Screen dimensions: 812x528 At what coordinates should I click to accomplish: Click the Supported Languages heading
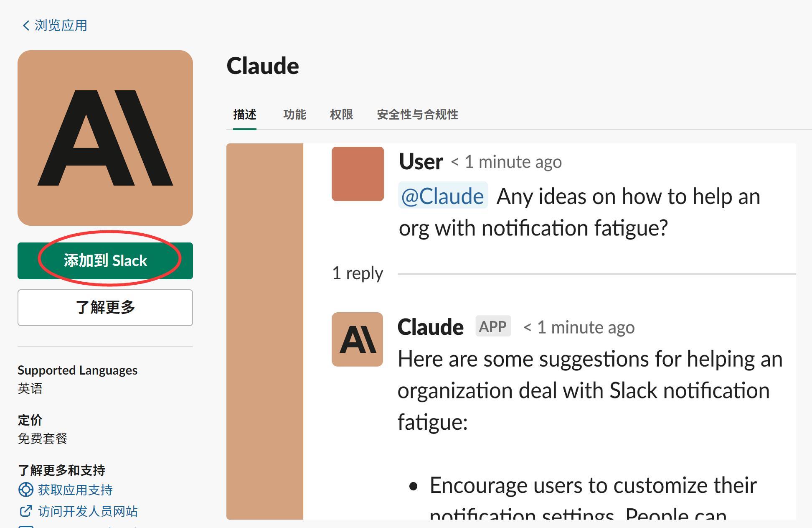(x=77, y=370)
